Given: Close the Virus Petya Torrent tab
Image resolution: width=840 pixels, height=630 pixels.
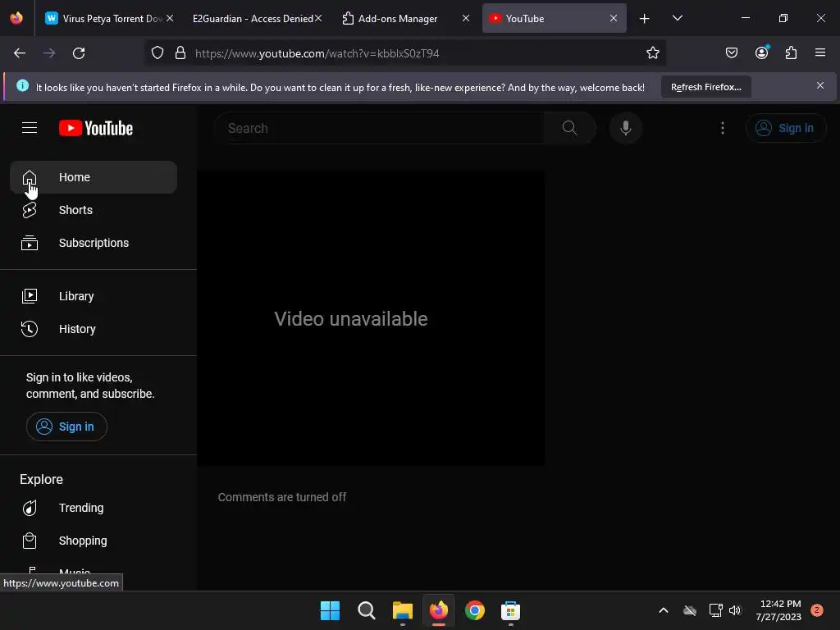Looking at the screenshot, I should click(170, 19).
